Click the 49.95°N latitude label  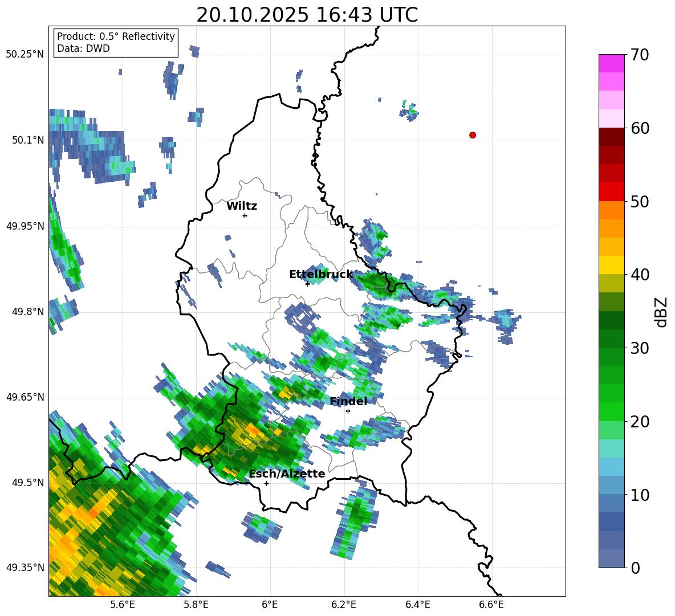click(25, 226)
